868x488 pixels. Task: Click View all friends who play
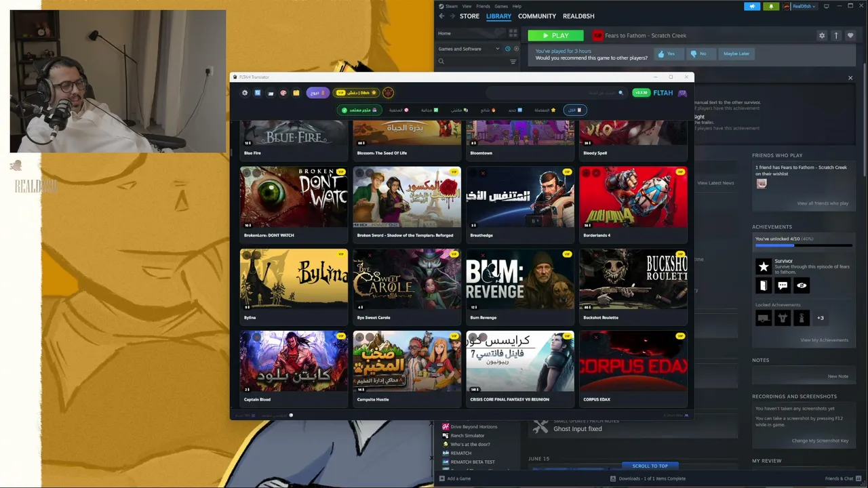pos(823,203)
